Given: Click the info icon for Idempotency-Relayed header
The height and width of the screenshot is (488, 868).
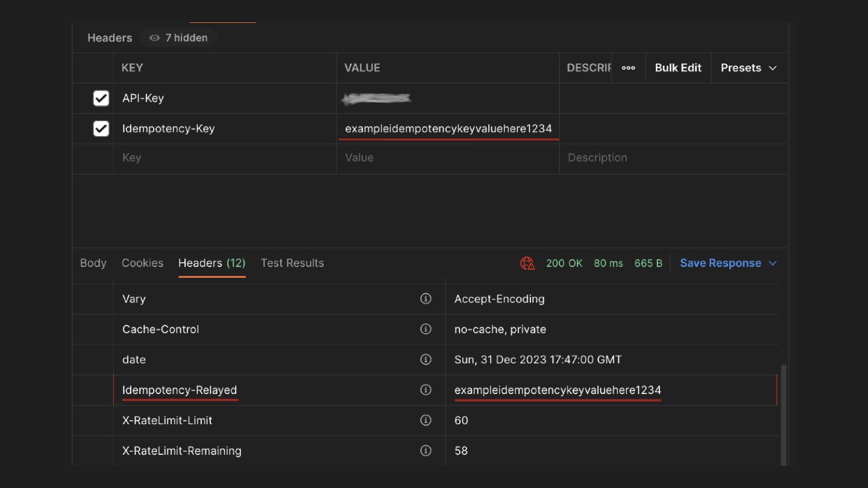Looking at the screenshot, I should tap(426, 390).
